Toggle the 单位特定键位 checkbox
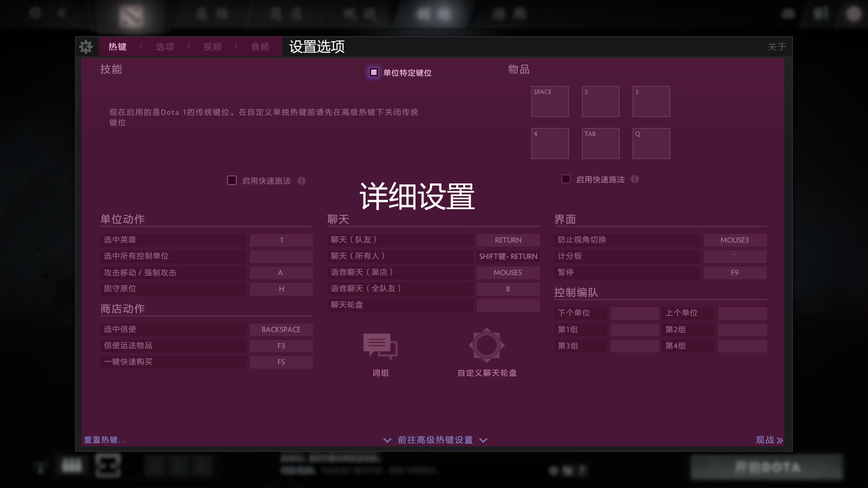The width and height of the screenshot is (868, 488). click(374, 72)
